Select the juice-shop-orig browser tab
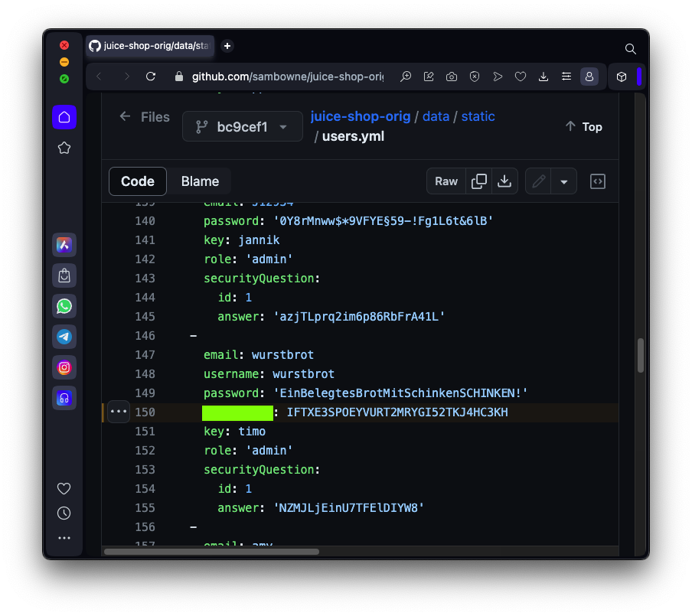Image resolution: width=692 pixels, height=616 pixels. (x=149, y=46)
